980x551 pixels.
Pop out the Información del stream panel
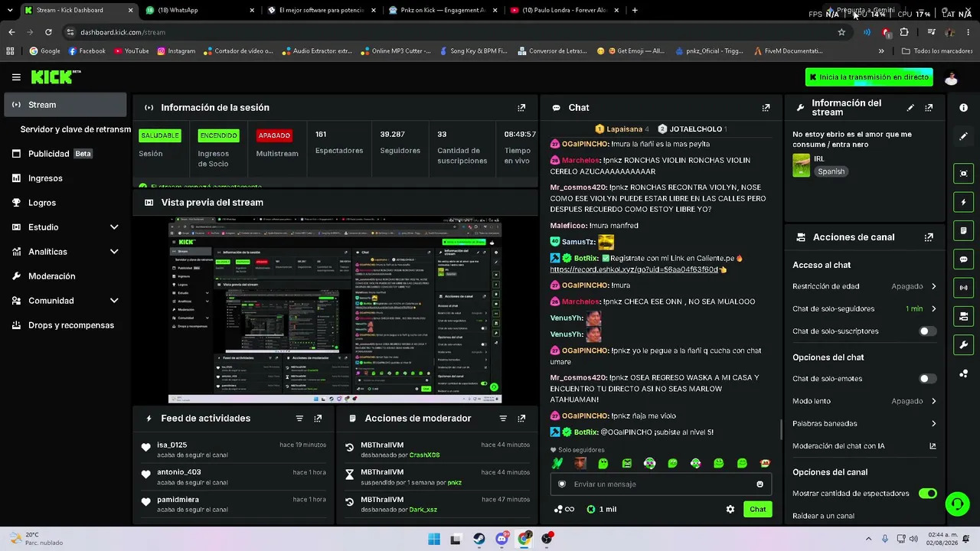pyautogui.click(x=929, y=108)
